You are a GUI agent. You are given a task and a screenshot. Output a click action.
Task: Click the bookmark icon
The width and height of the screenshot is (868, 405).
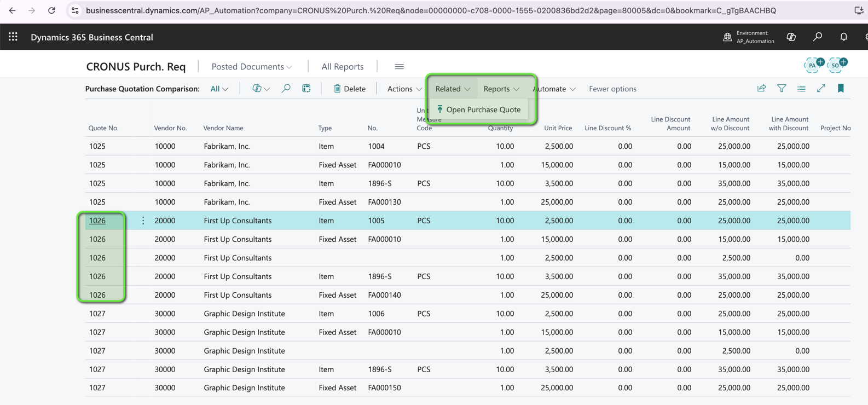841,89
